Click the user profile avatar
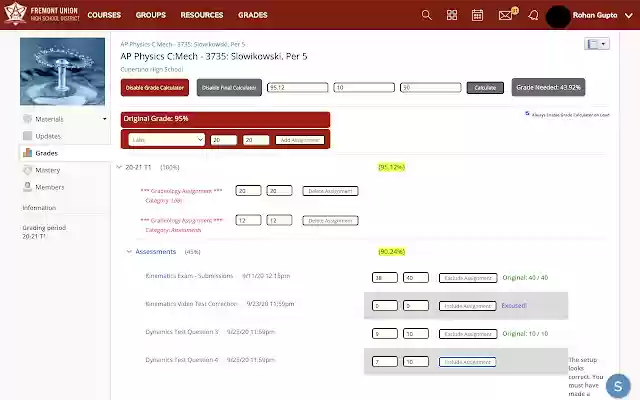This screenshot has width=640, height=400. 558,17
